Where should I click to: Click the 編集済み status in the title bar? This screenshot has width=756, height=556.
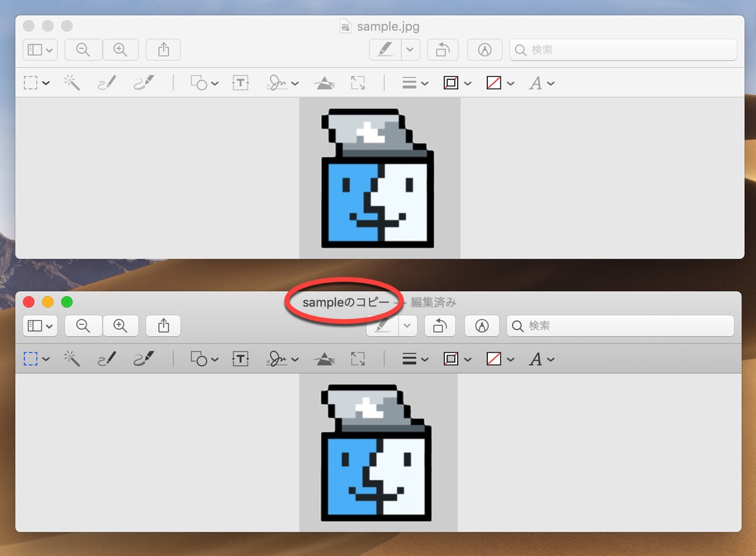[x=434, y=303]
